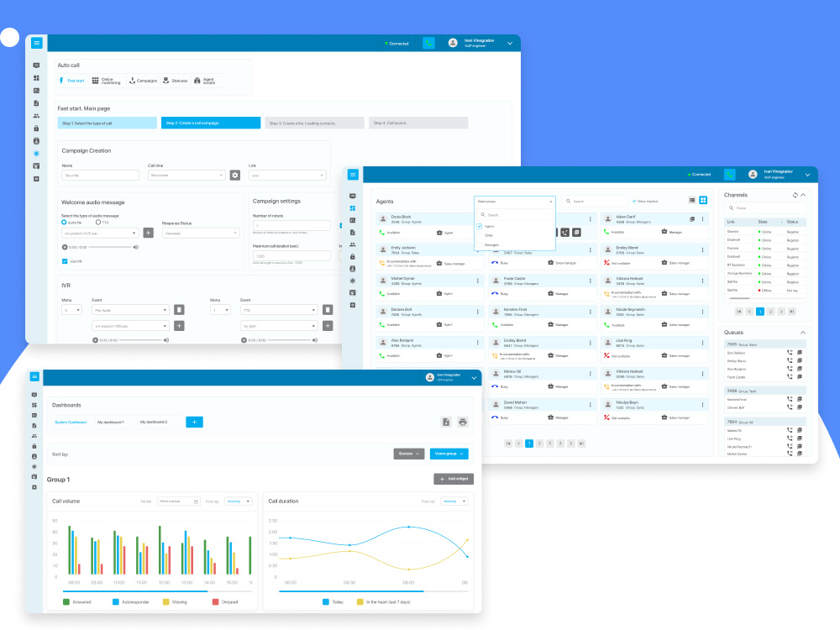Play the welcome audio message
The height and width of the screenshot is (630, 840).
click(x=65, y=248)
